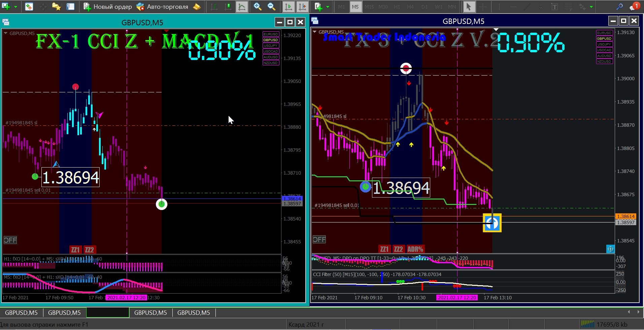Screen dimensions: 644x330
Task: Switch chart to bar chart style
Action: coord(214,6)
